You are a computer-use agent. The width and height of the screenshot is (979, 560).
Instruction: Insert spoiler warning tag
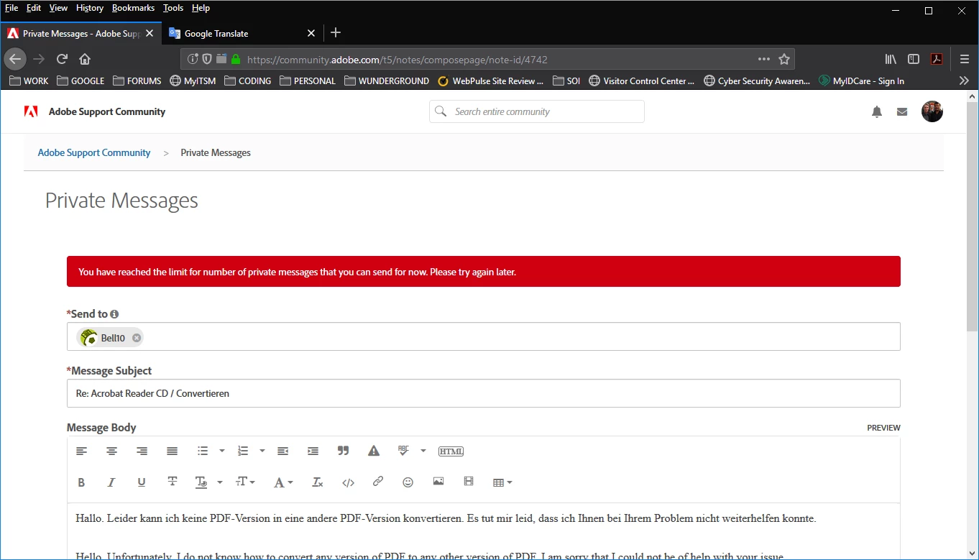[x=374, y=451]
